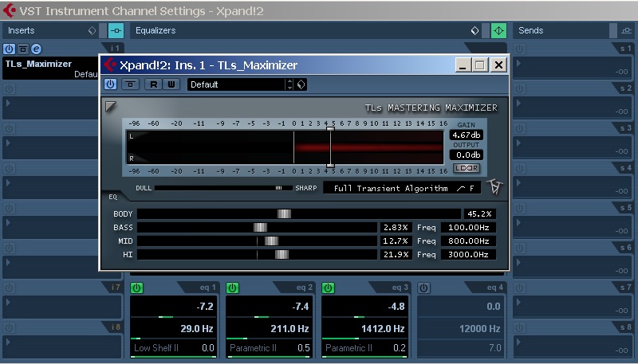
Task: Click the BODY slider handle
Action: coord(284,213)
